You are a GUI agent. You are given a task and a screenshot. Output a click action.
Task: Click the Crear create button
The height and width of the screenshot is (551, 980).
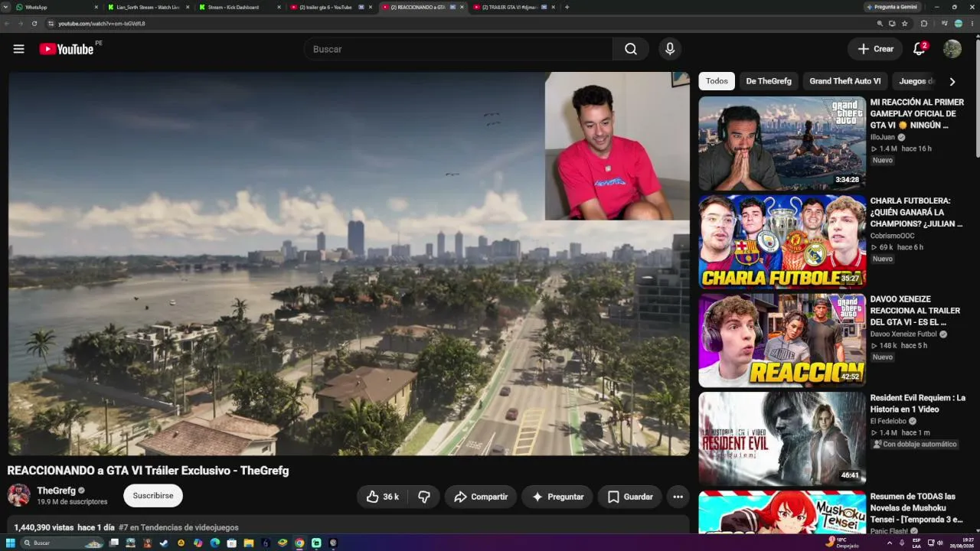click(x=875, y=49)
